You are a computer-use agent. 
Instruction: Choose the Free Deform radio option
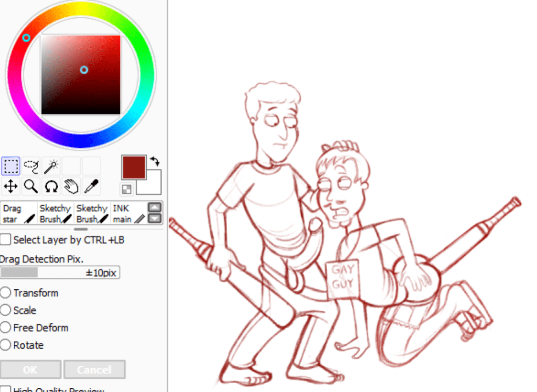6,328
